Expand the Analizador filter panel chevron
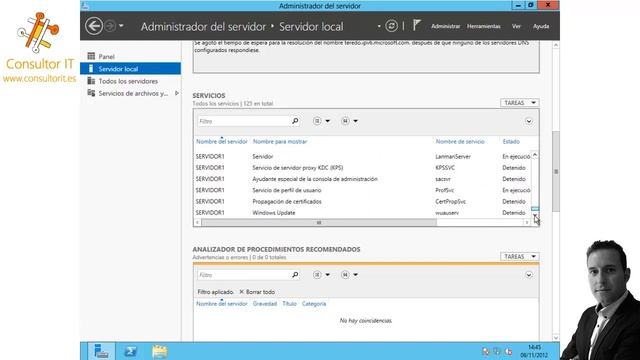The image size is (640, 360). point(529,275)
